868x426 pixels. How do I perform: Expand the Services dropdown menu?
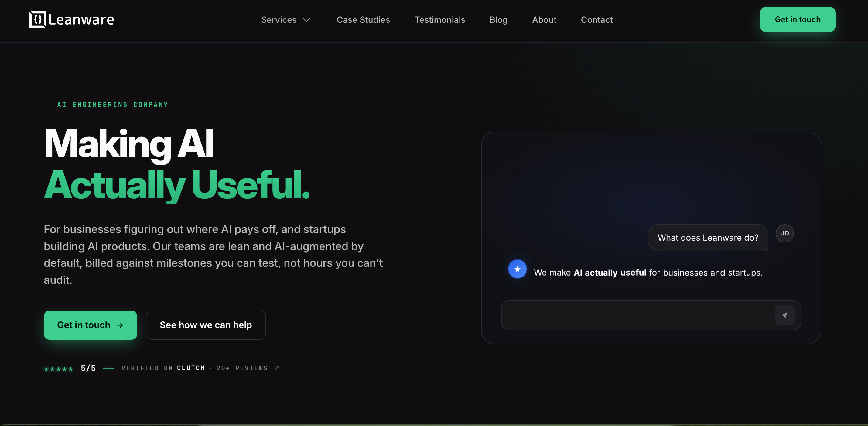(x=285, y=20)
